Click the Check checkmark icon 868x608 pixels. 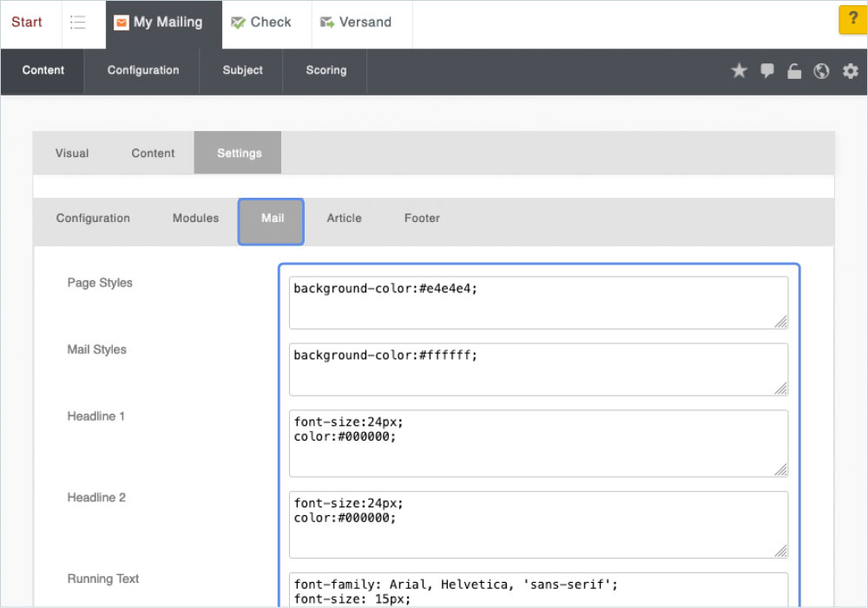click(x=238, y=23)
